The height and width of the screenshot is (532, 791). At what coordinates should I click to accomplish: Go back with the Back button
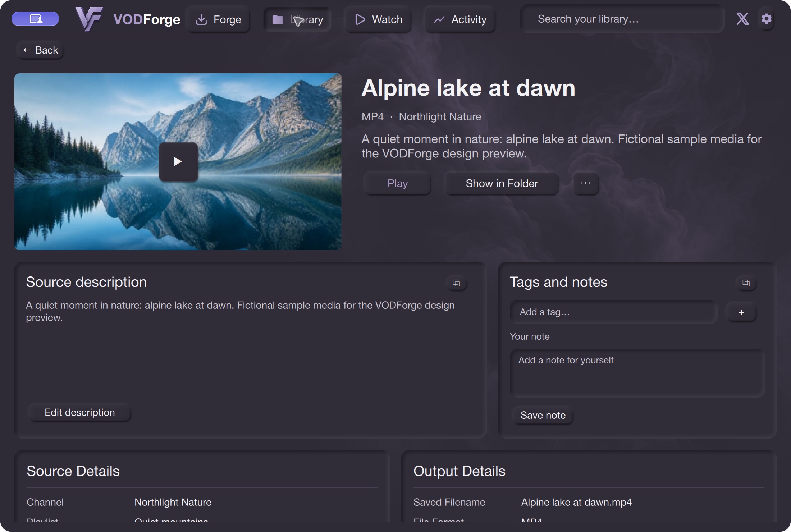40,50
